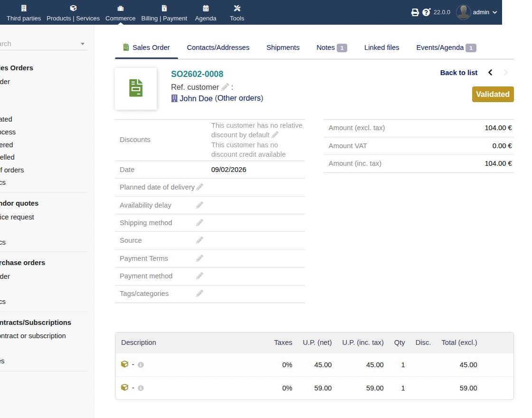This screenshot has height=418, width=532.
Task: Edit Tags/categories using pencil icon
Action: (x=199, y=294)
